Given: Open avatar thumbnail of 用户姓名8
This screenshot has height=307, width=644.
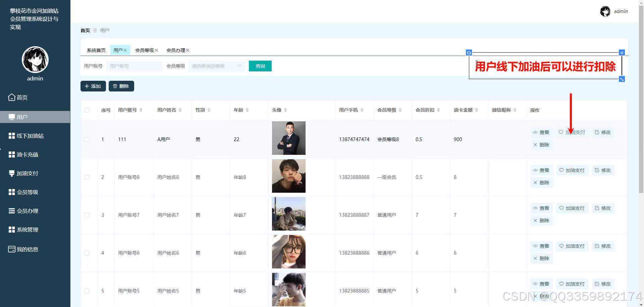Looking at the screenshot, I should pos(289,176).
